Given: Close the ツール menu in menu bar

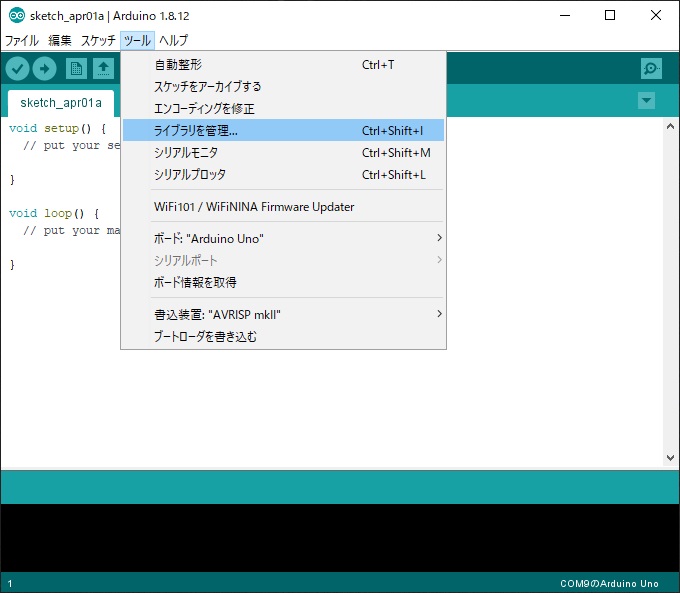Looking at the screenshot, I should click(137, 40).
